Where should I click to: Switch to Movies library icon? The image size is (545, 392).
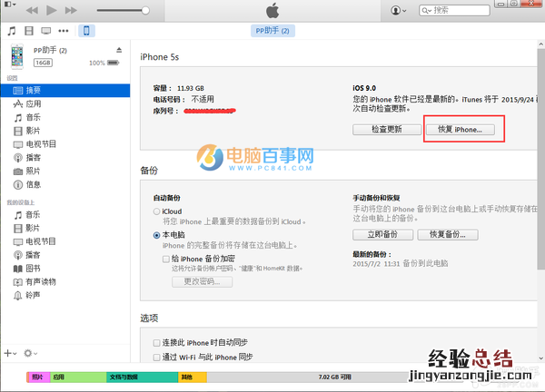(29, 31)
